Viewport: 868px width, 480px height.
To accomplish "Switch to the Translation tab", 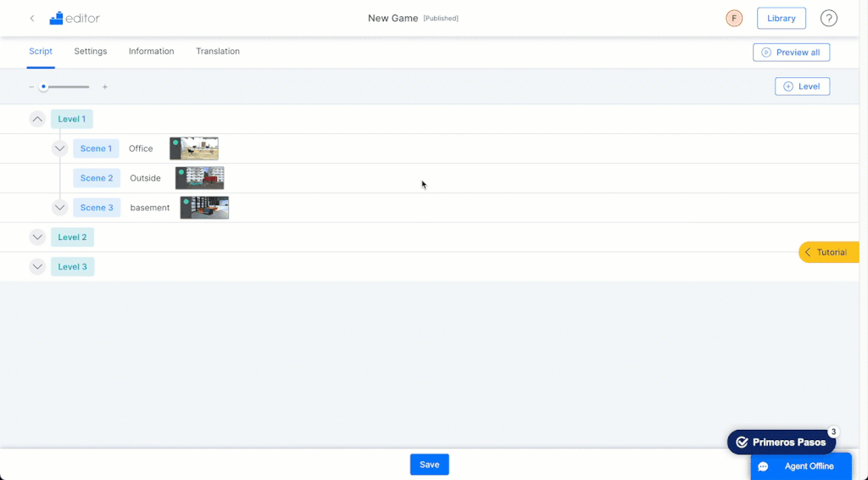I will 218,51.
